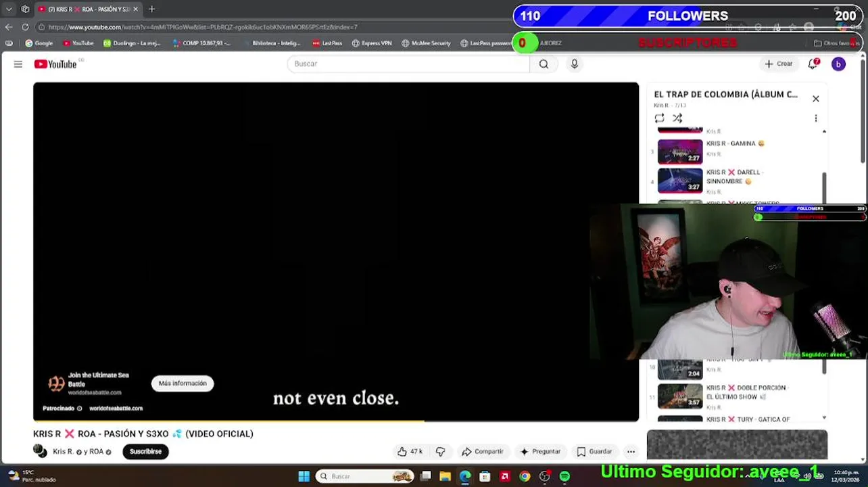Open Express VPN bookmark
Image resolution: width=868 pixels, height=487 pixels.
(372, 43)
